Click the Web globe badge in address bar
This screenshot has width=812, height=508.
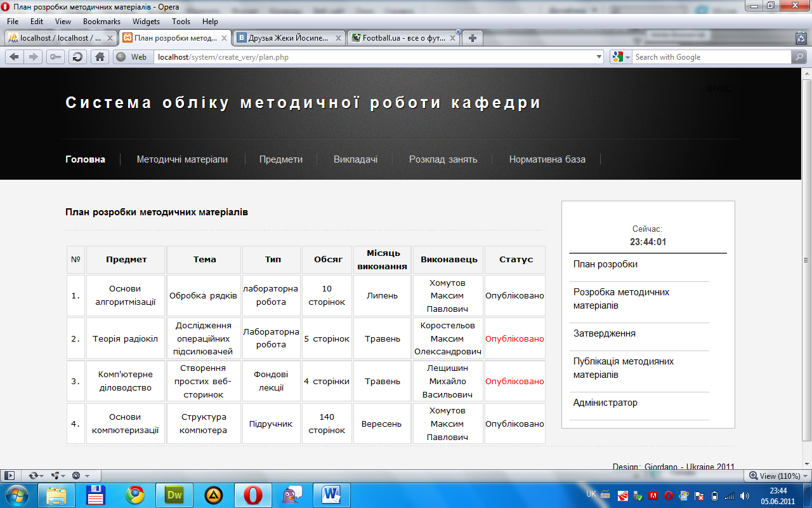pos(133,57)
